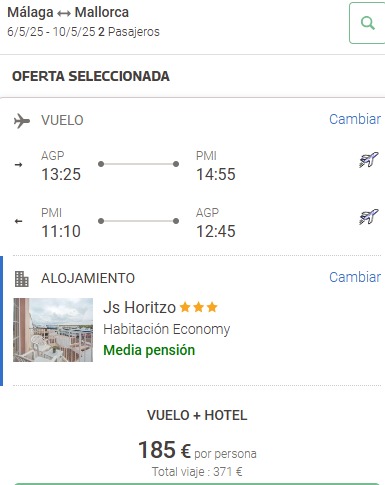Image resolution: width=385 pixels, height=485 pixels.
Task: Open the Js Horitzo hotel photo
Action: 53,330
